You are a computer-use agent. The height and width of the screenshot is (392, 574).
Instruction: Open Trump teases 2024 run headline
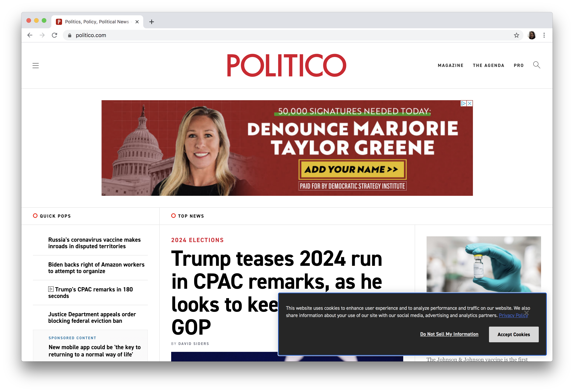coord(277,293)
